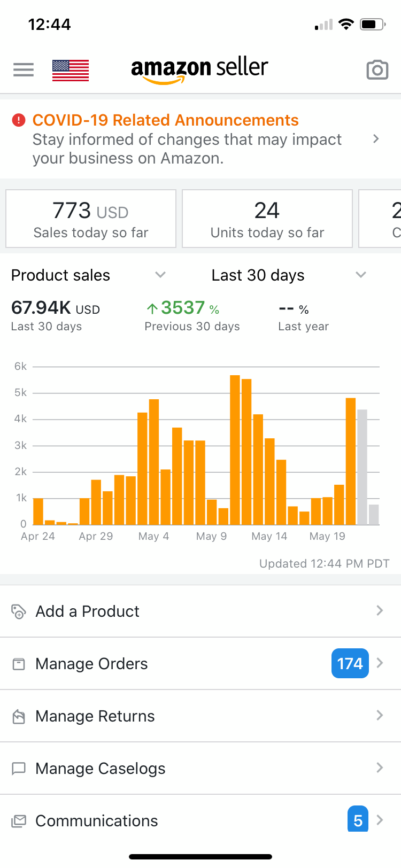Tap the 174 orders badge
Viewport: 401px width, 868px height.
click(x=350, y=663)
